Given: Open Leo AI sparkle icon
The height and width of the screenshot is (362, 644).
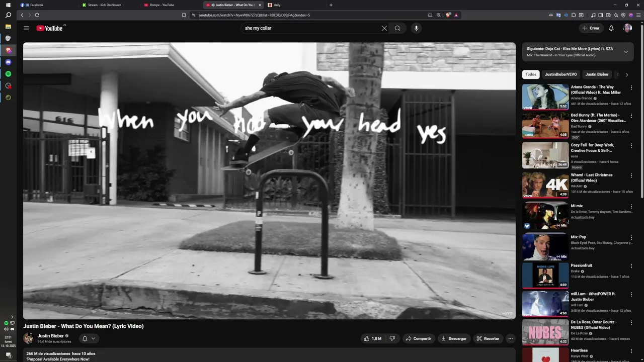Looking at the screenshot, I should (x=616, y=15).
